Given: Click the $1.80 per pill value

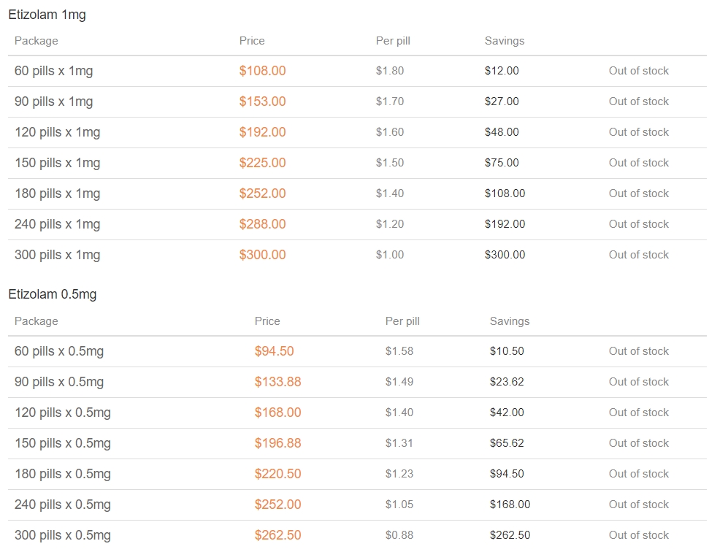Looking at the screenshot, I should click(x=389, y=71).
